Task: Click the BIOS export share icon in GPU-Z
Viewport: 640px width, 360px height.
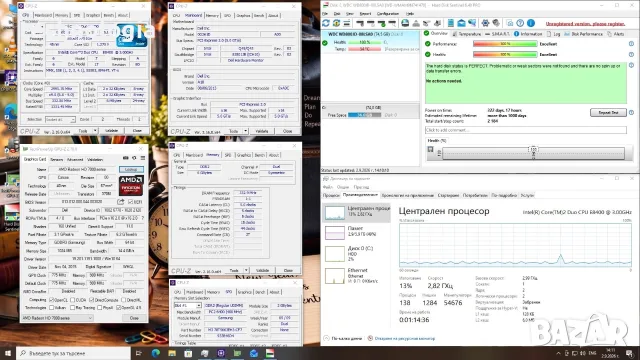Action: tap(120, 202)
